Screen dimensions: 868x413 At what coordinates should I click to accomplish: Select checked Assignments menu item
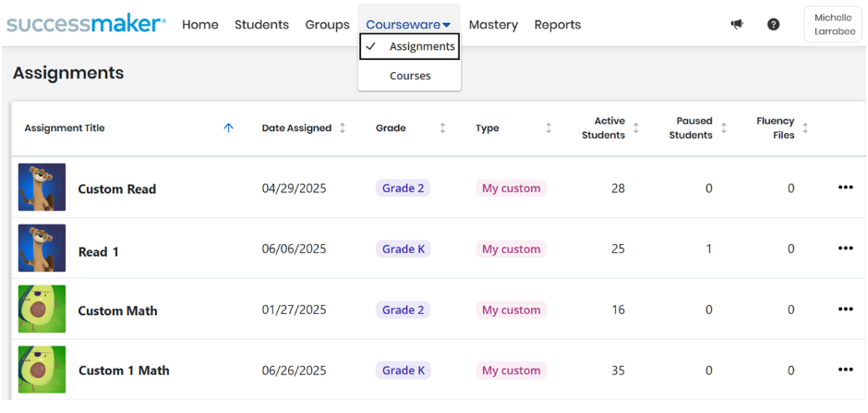(x=409, y=46)
